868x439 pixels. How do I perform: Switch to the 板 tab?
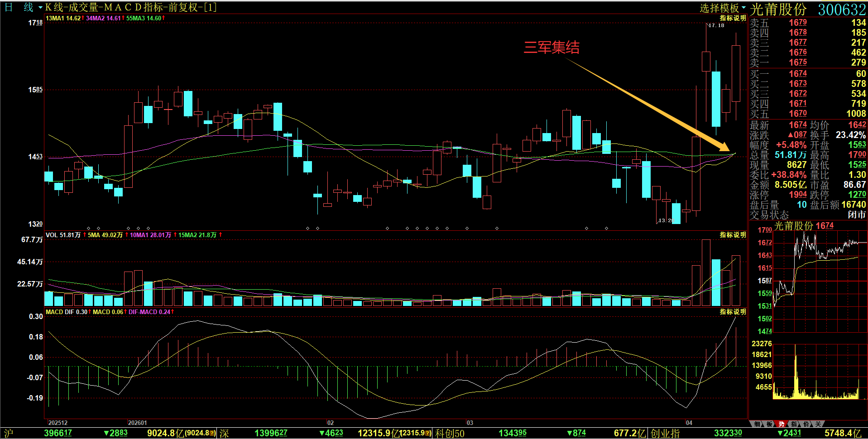[x=769, y=424]
